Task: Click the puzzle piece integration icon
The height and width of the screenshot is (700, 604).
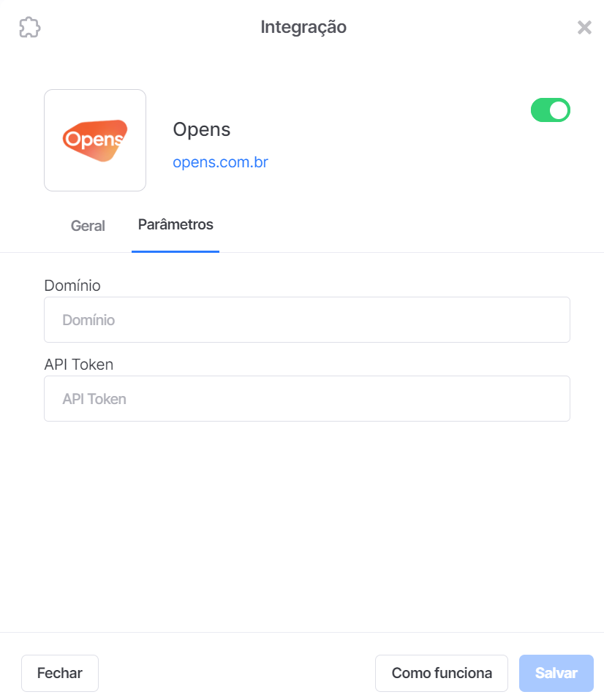Action: 30,27
